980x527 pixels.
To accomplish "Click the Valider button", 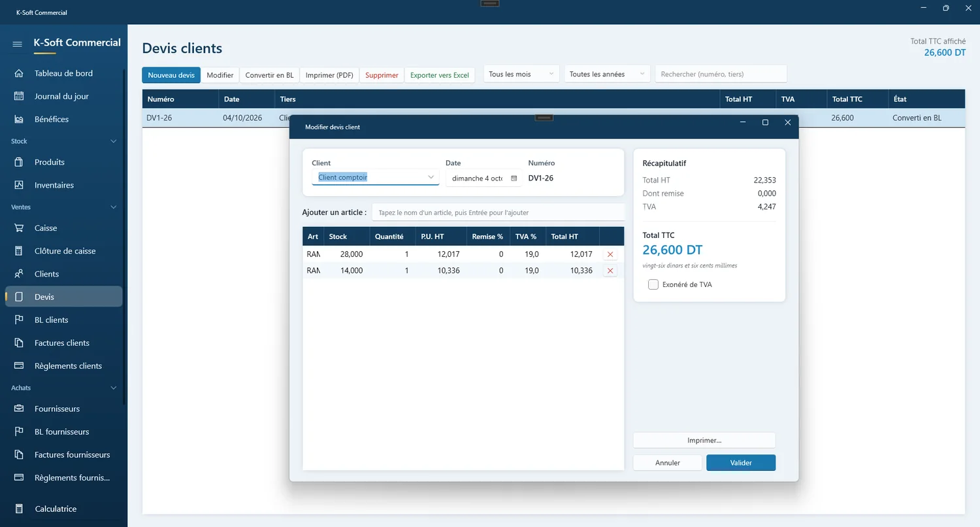I will coord(741,463).
